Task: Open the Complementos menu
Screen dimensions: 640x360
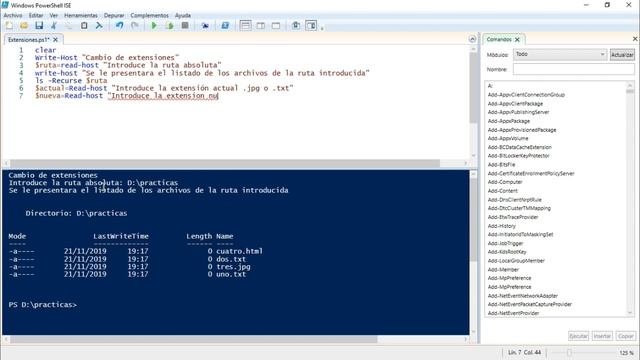Action: click(x=149, y=15)
